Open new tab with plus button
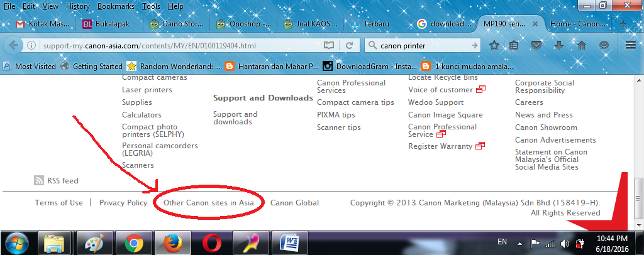The height and width of the screenshot is (255, 644). 623,24
